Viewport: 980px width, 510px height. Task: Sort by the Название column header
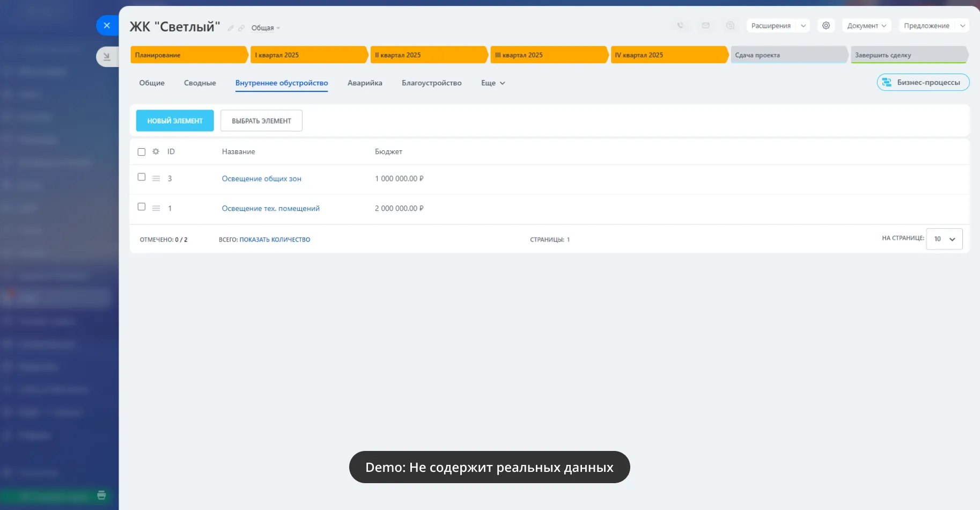239,151
